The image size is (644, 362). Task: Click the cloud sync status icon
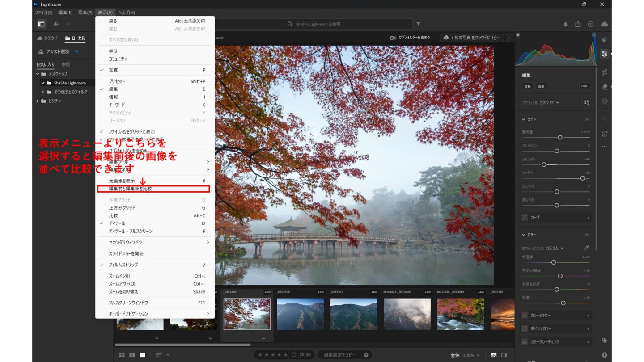tap(604, 24)
